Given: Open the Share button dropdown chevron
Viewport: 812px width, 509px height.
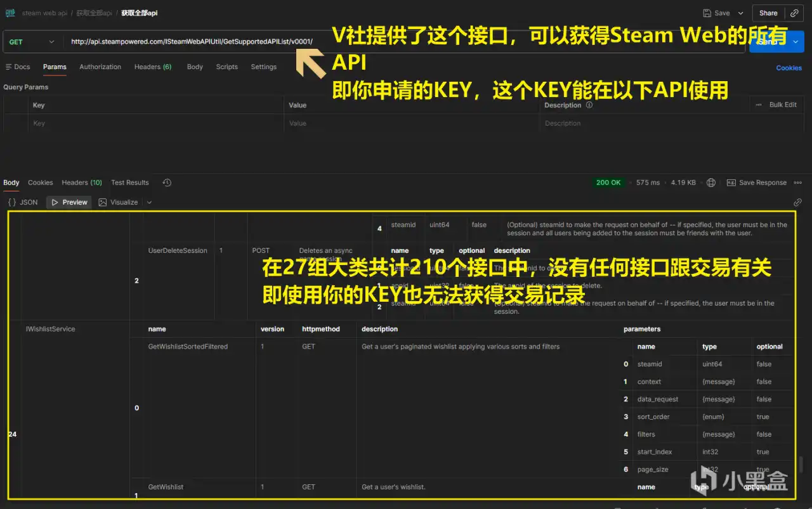Looking at the screenshot, I should [795, 13].
